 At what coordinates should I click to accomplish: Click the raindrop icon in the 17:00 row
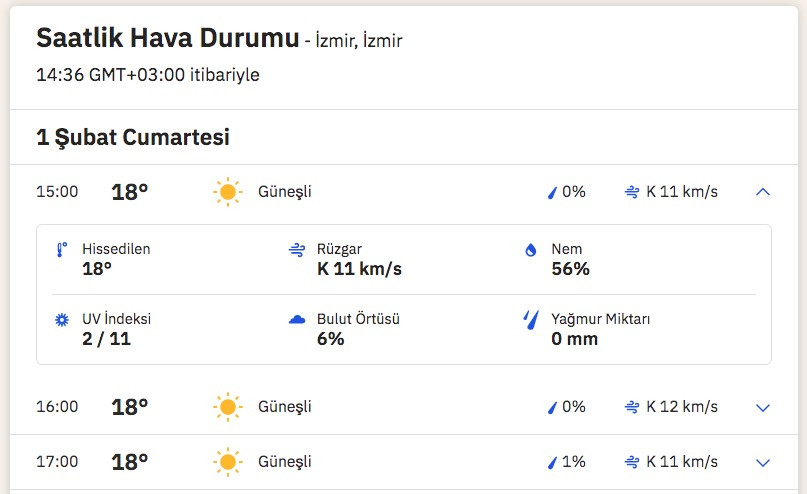coord(551,462)
